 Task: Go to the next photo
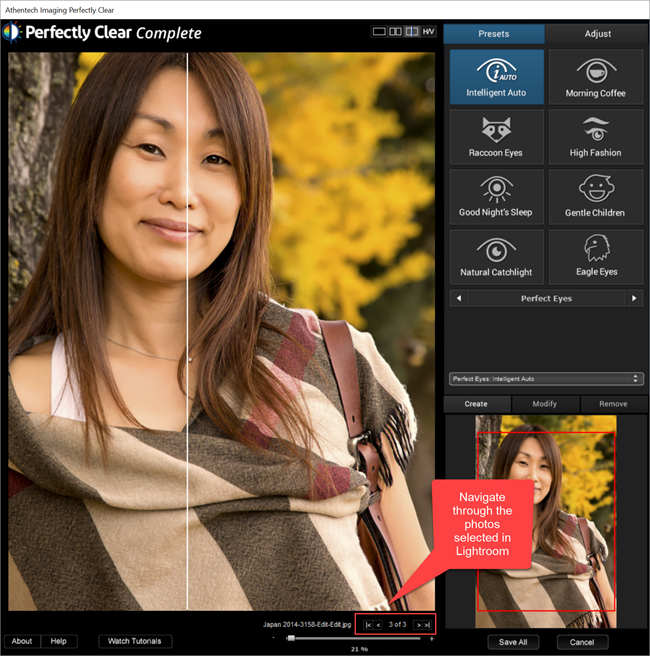coord(418,625)
